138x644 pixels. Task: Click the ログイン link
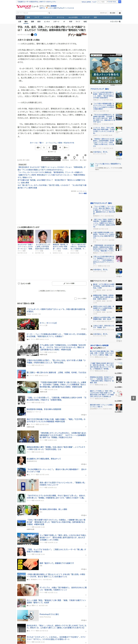(x=42, y=8)
